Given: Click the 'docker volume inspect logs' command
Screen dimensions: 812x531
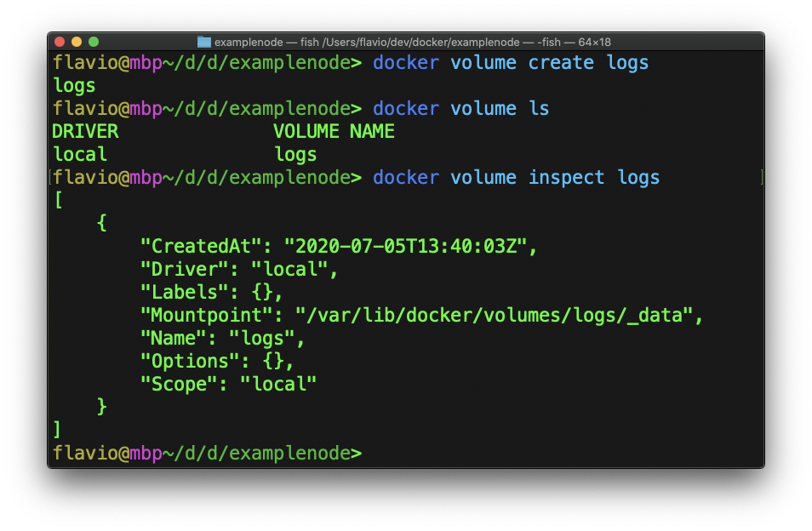Looking at the screenshot, I should pos(516,178).
